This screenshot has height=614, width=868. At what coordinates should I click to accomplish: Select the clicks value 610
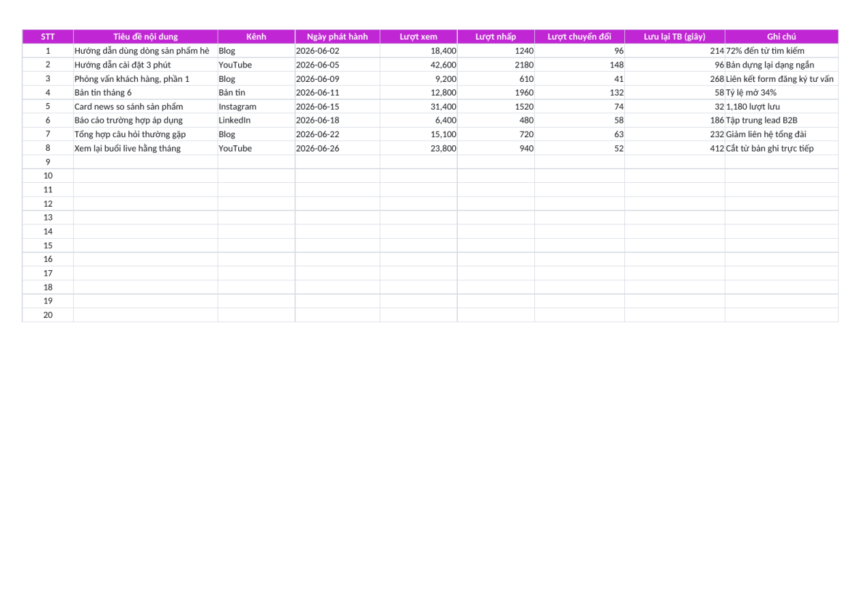point(495,79)
